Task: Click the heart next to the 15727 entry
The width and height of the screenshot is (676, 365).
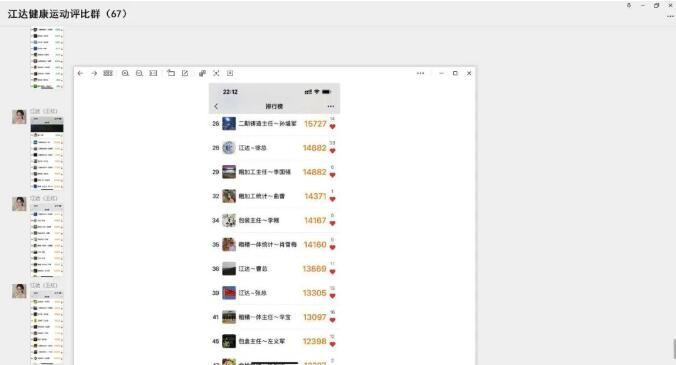Action: point(332,126)
